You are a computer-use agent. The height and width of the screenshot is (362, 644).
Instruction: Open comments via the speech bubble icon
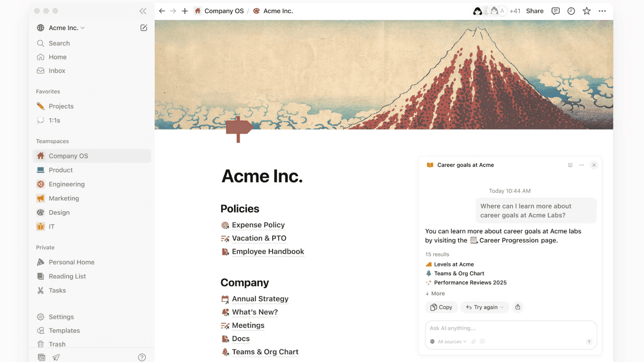coord(555,11)
